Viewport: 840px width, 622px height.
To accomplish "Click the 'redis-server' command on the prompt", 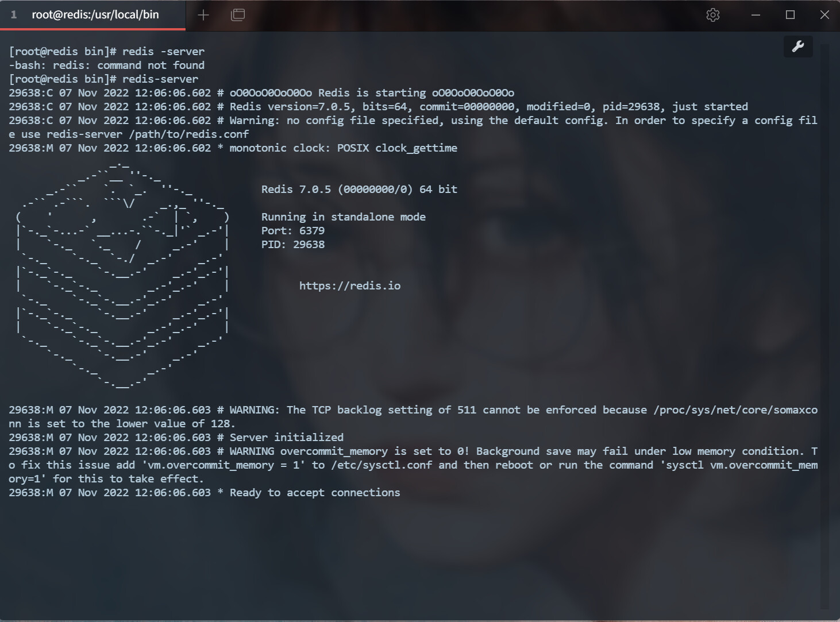I will coord(160,79).
